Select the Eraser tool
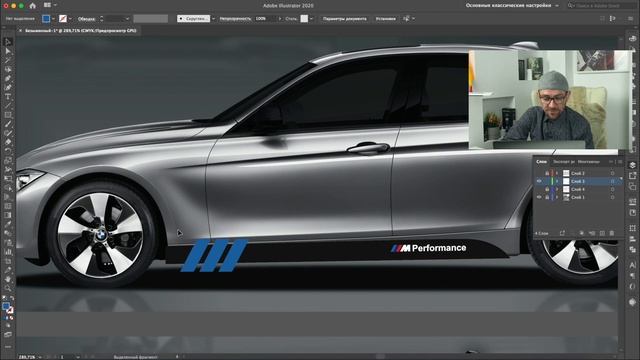The image size is (640, 360). point(8,142)
